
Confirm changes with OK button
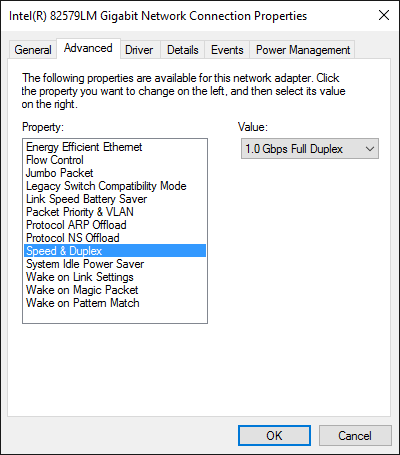coord(274,435)
